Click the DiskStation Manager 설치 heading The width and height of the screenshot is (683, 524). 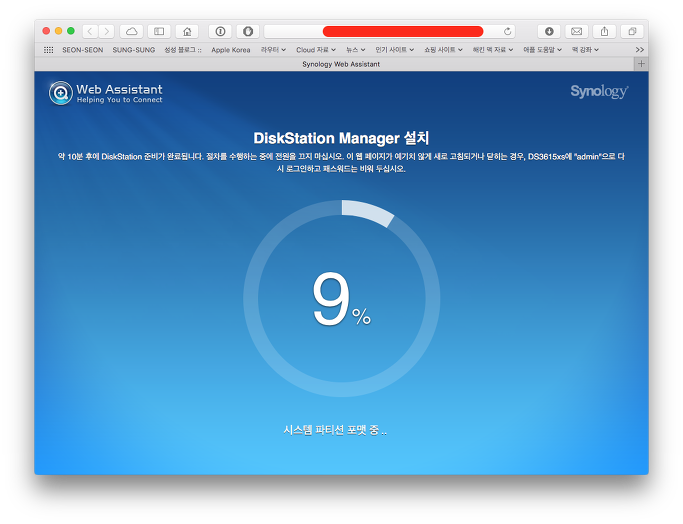point(342,138)
